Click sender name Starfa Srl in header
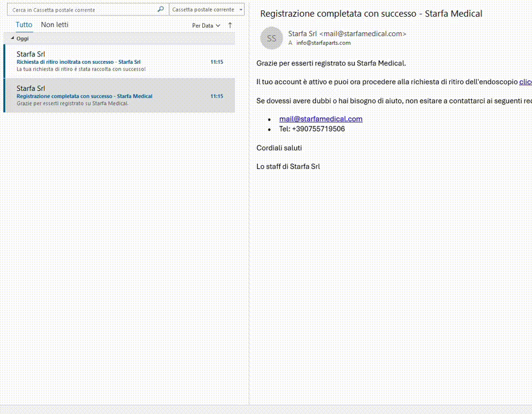This screenshot has width=532, height=414. (x=302, y=33)
